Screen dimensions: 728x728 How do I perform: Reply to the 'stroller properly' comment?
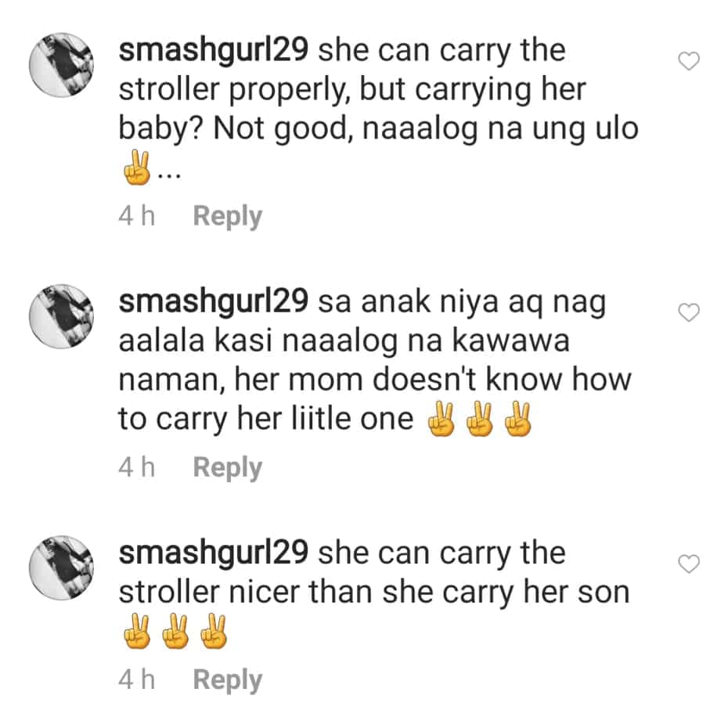tap(228, 217)
